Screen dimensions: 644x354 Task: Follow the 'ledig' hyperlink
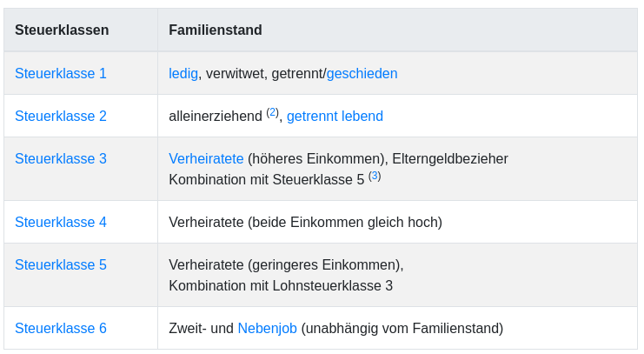183,74
